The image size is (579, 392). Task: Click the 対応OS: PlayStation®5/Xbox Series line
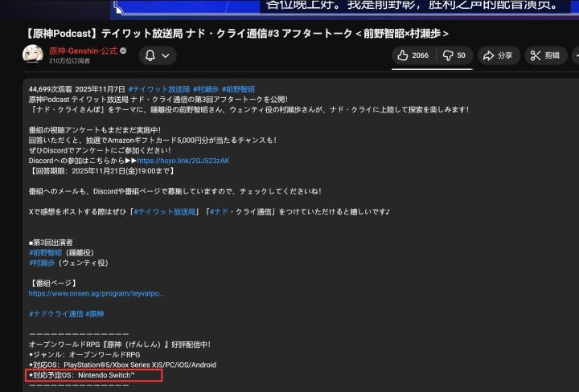(x=122, y=365)
